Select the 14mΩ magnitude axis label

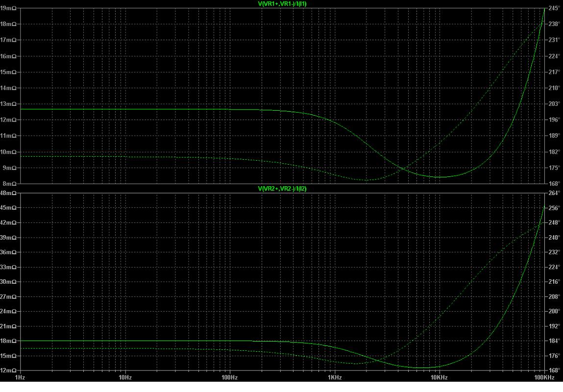coord(8,88)
